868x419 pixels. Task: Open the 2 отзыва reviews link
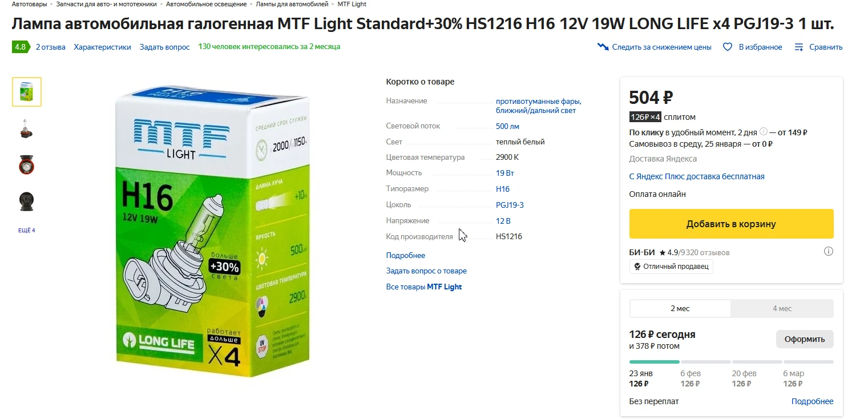pyautogui.click(x=50, y=47)
